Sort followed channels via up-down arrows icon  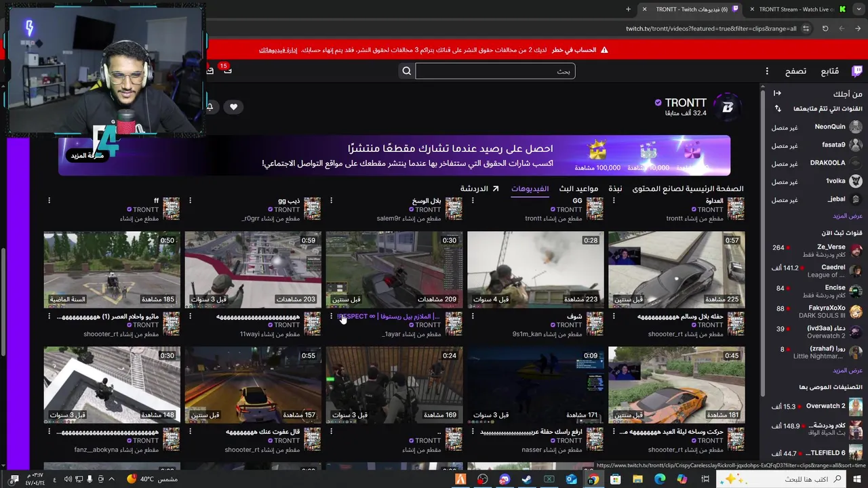778,108
